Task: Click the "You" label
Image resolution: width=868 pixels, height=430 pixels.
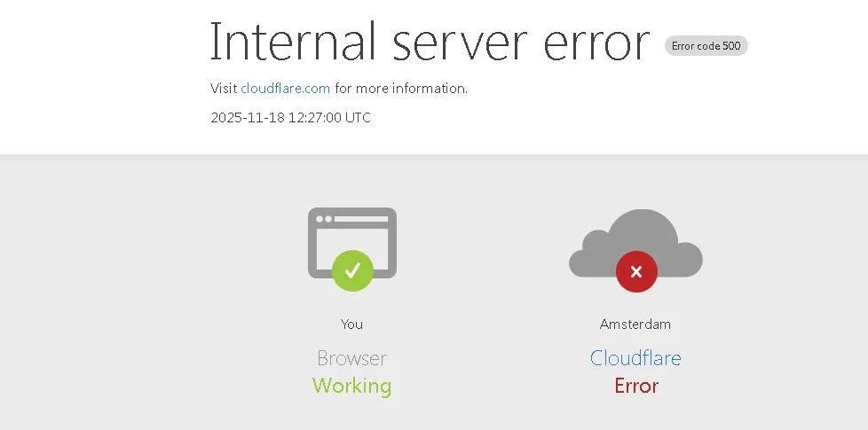Action: point(351,324)
